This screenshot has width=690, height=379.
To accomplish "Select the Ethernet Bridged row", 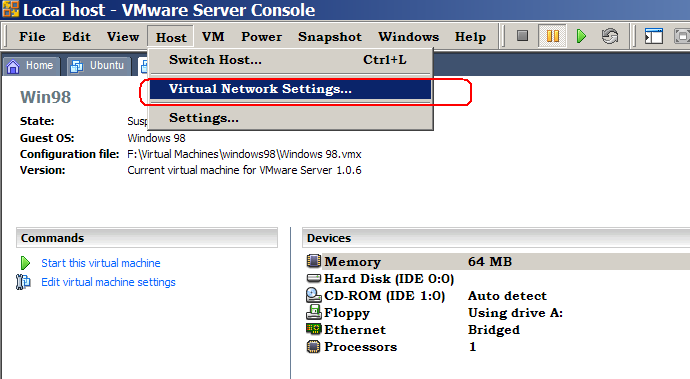I will [497, 330].
